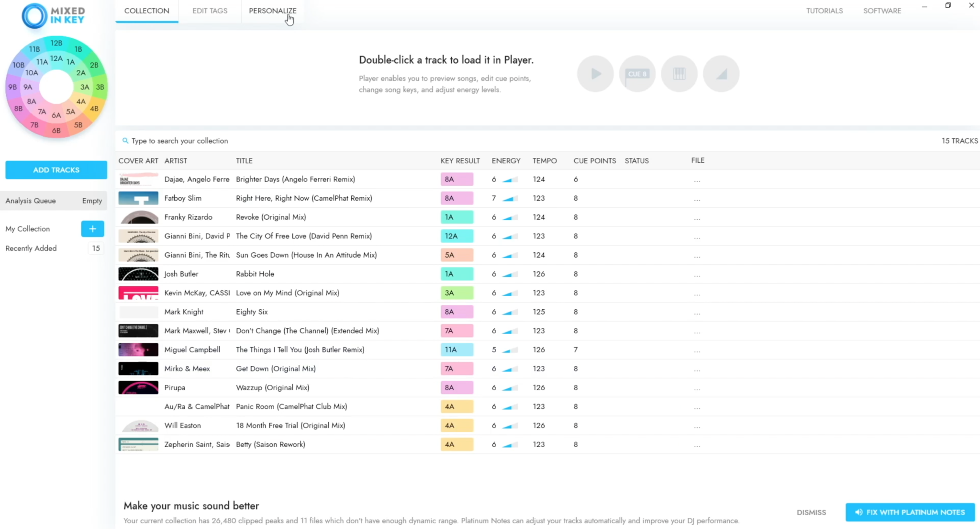Viewport: 980px width, 529px height.
Task: Switch to the EDIT TAGS tab
Action: pyautogui.click(x=210, y=11)
